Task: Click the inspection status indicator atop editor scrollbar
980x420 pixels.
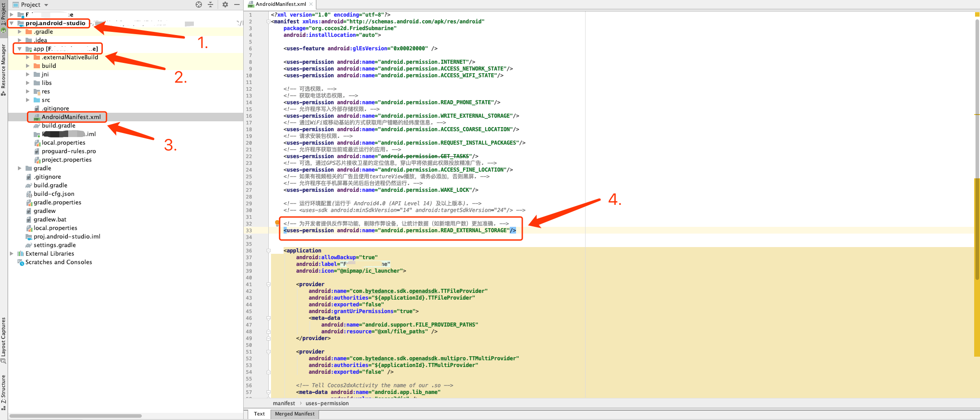Action: coord(977,14)
